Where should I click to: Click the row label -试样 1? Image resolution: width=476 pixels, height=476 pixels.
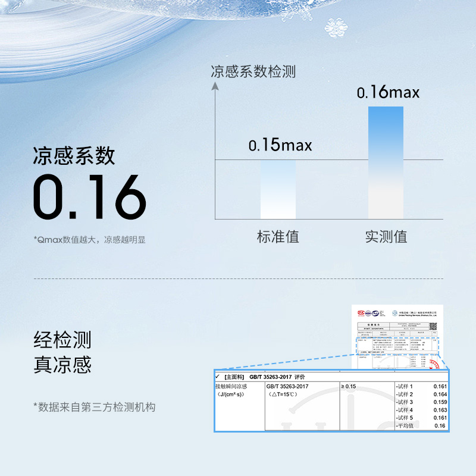click(404, 386)
